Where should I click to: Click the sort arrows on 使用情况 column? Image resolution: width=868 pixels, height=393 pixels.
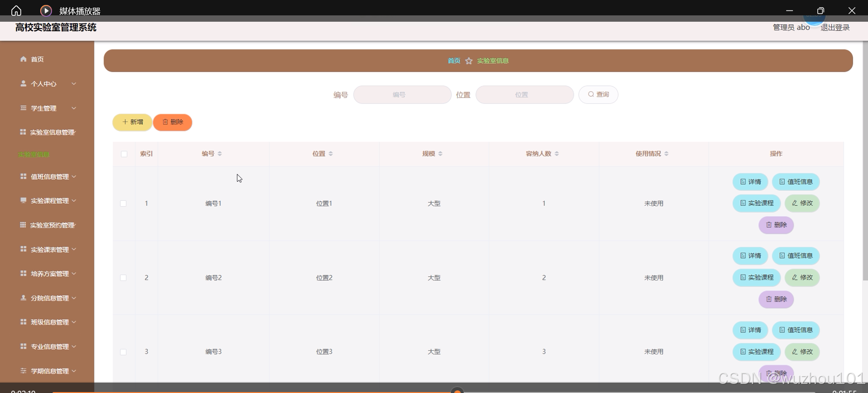click(666, 154)
